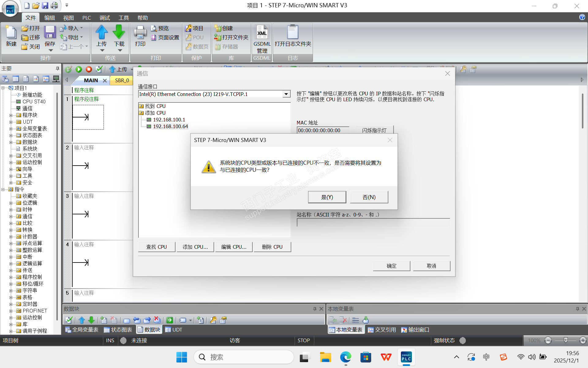Open the log folder icon
588x368 pixels.
click(292, 33)
